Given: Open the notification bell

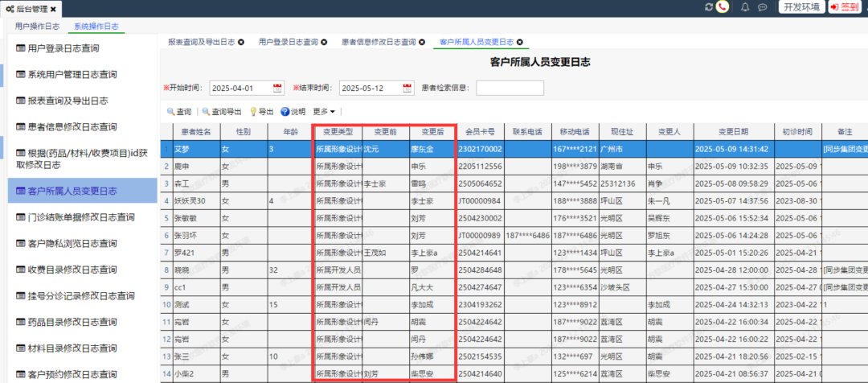Looking at the screenshot, I should pyautogui.click(x=745, y=7).
